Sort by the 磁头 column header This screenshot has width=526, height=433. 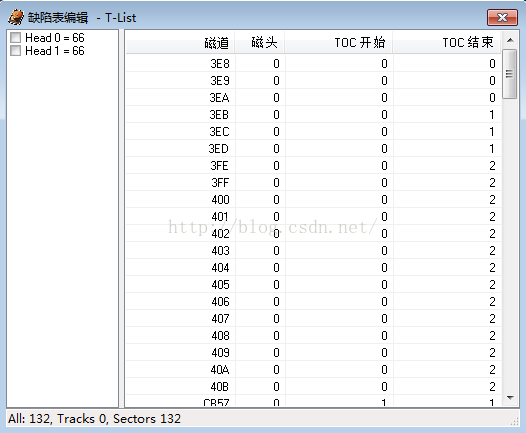point(260,42)
